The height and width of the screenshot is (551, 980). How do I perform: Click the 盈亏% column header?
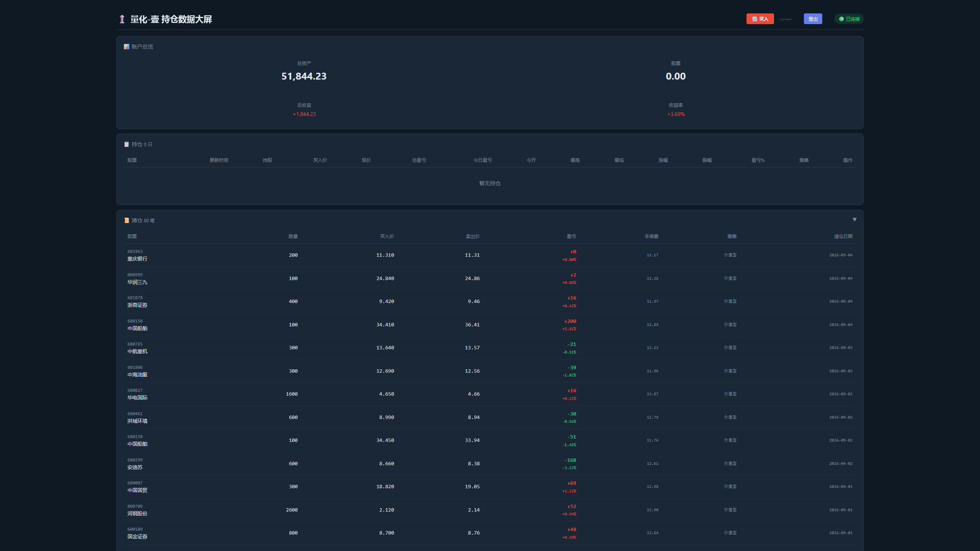[x=758, y=160]
